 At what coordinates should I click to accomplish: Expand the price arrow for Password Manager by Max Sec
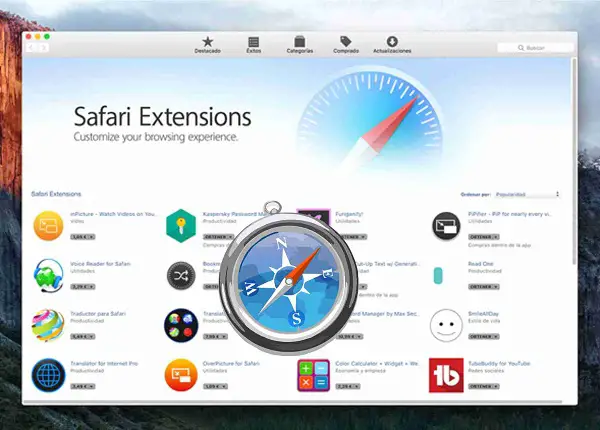click(x=359, y=336)
